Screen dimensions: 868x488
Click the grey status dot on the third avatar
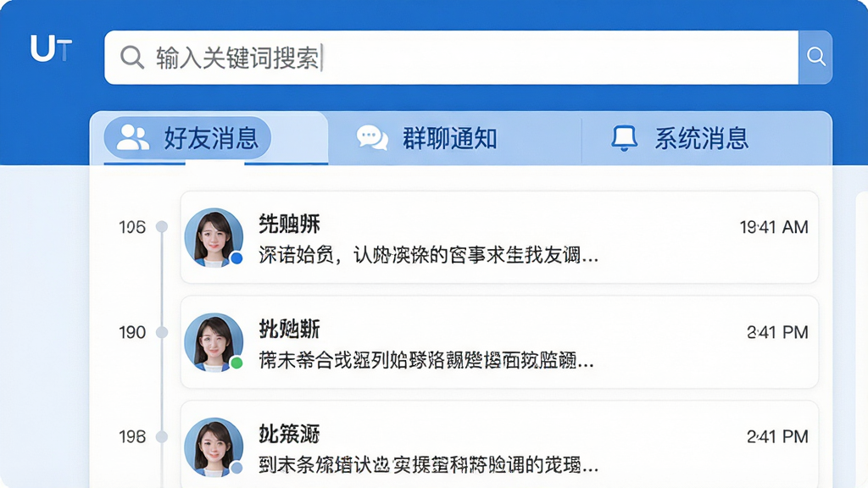click(236, 468)
